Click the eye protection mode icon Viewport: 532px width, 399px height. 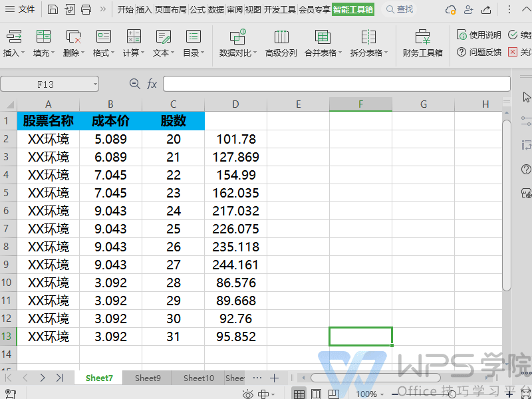[248, 394]
